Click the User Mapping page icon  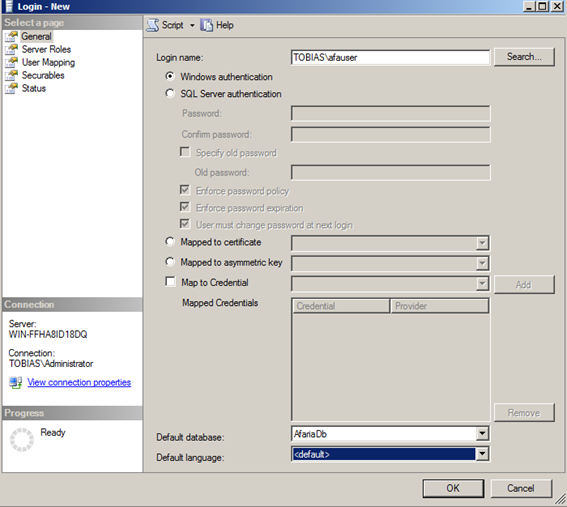(11, 62)
